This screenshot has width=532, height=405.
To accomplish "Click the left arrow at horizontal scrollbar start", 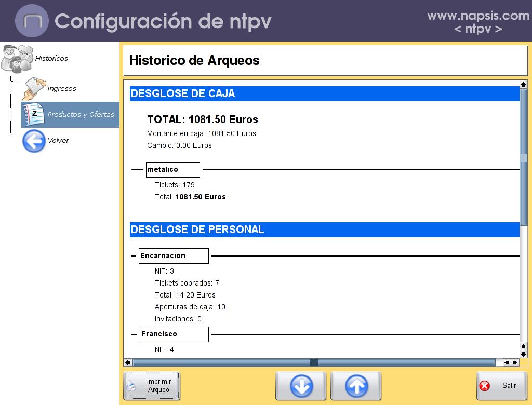I will (128, 362).
